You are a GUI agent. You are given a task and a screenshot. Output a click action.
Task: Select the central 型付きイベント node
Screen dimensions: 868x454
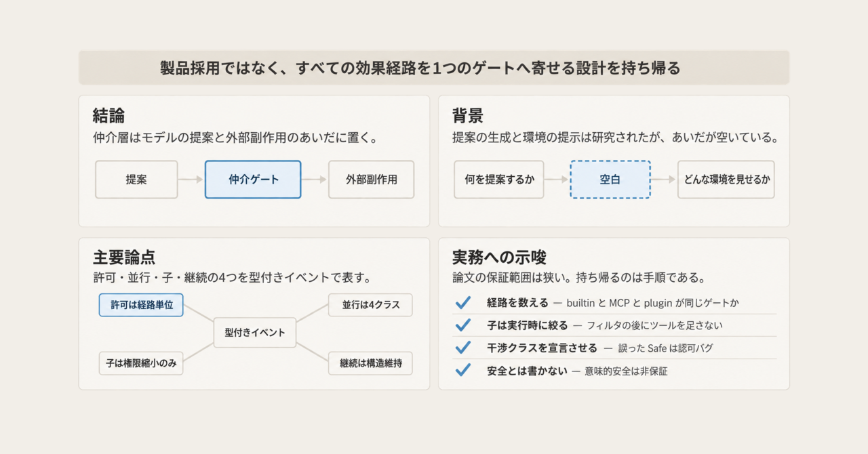[255, 333]
